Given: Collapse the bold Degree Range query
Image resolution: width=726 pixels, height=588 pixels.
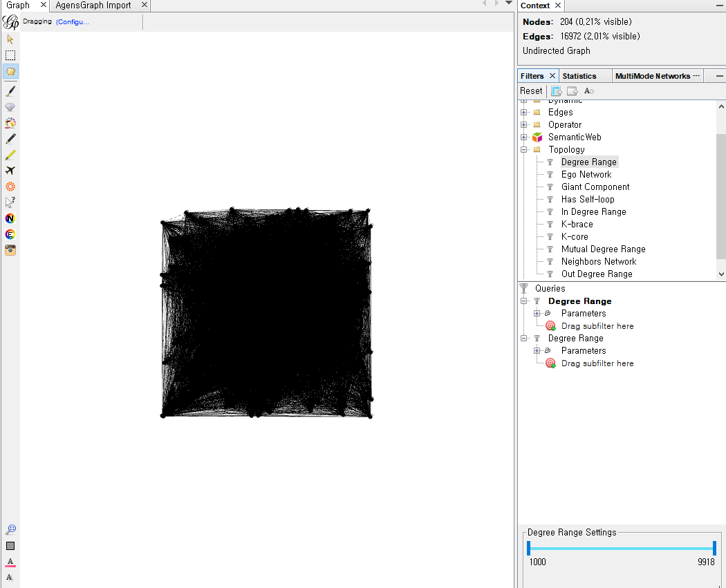Looking at the screenshot, I should coord(523,301).
